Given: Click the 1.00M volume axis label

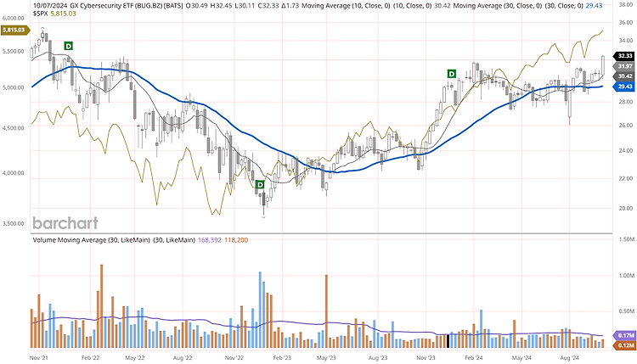Looking at the screenshot, I should click(x=626, y=276).
